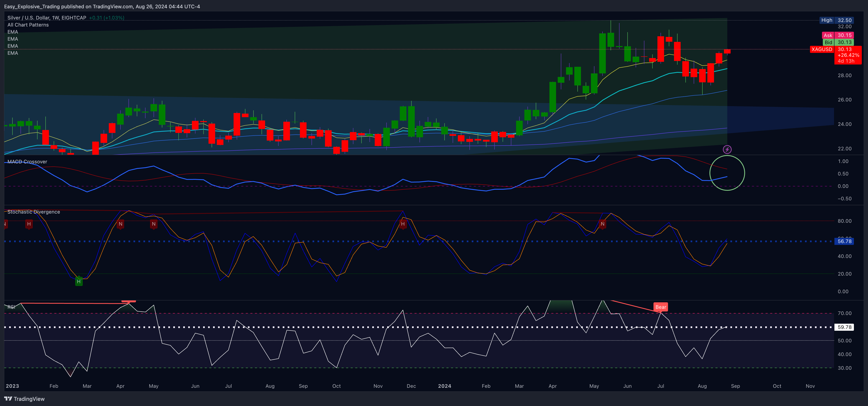Viewport: 868px width, 406px height.
Task: Select the Stochastic Divergence indicator label
Action: point(34,212)
